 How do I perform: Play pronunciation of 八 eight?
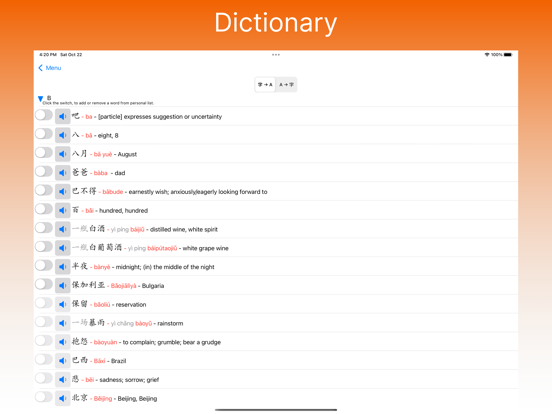(x=63, y=135)
